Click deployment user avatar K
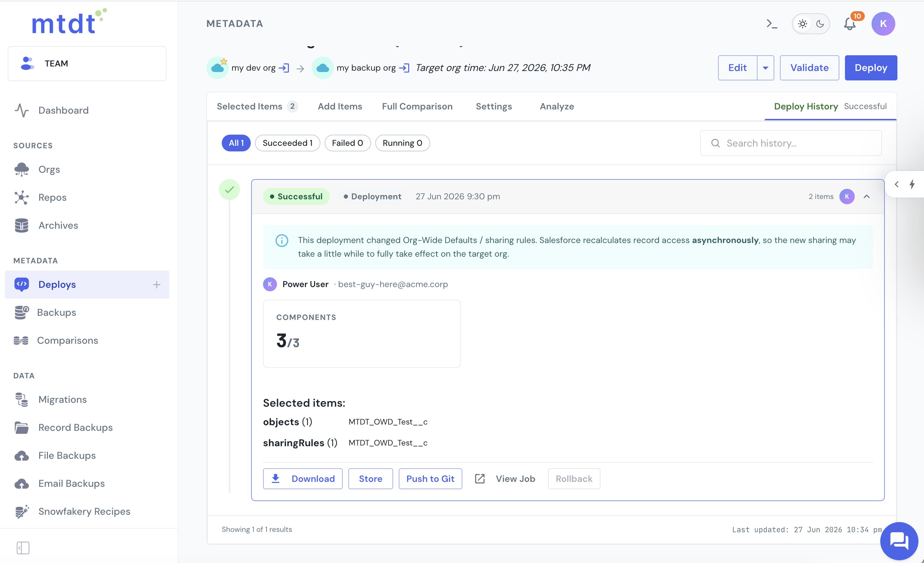This screenshot has width=924, height=563. pyautogui.click(x=847, y=197)
